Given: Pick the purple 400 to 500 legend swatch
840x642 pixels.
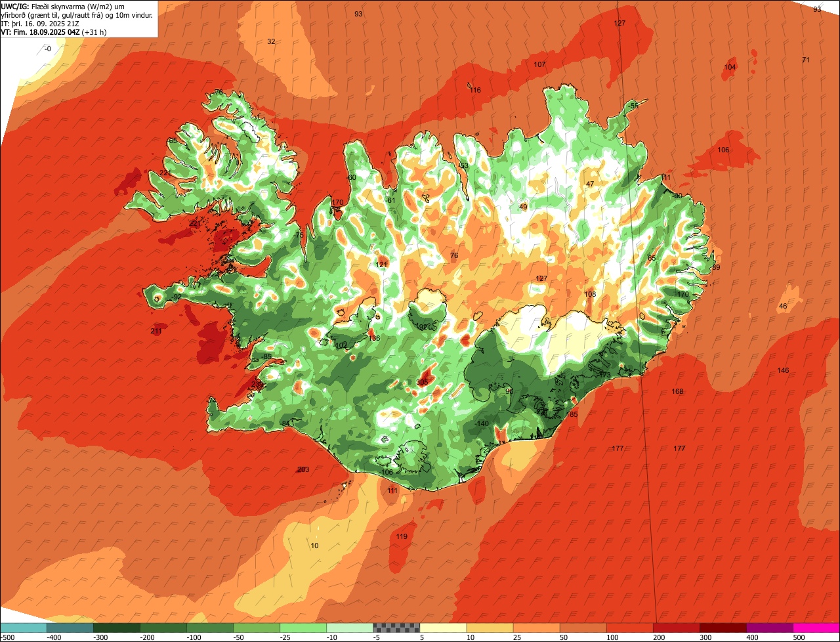Looking at the screenshot, I should [770, 628].
